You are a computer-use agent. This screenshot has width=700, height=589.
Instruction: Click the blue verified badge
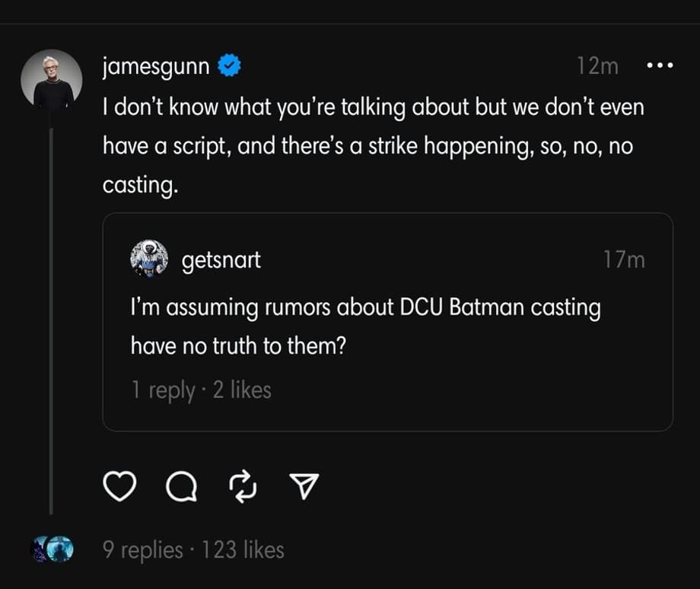click(230, 66)
